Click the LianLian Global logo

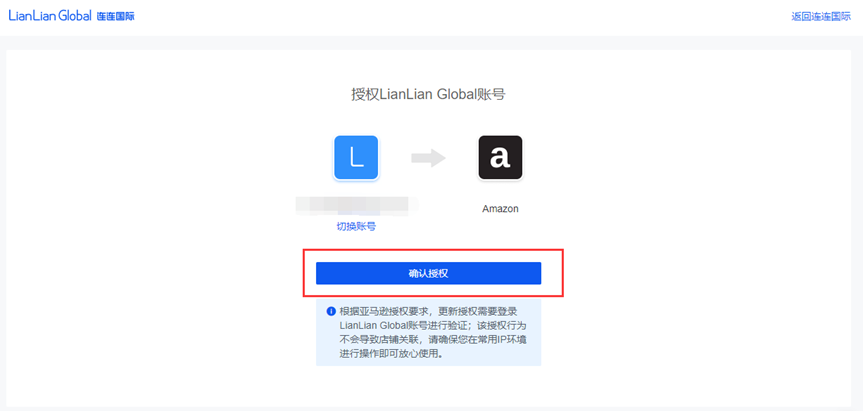coord(50,16)
